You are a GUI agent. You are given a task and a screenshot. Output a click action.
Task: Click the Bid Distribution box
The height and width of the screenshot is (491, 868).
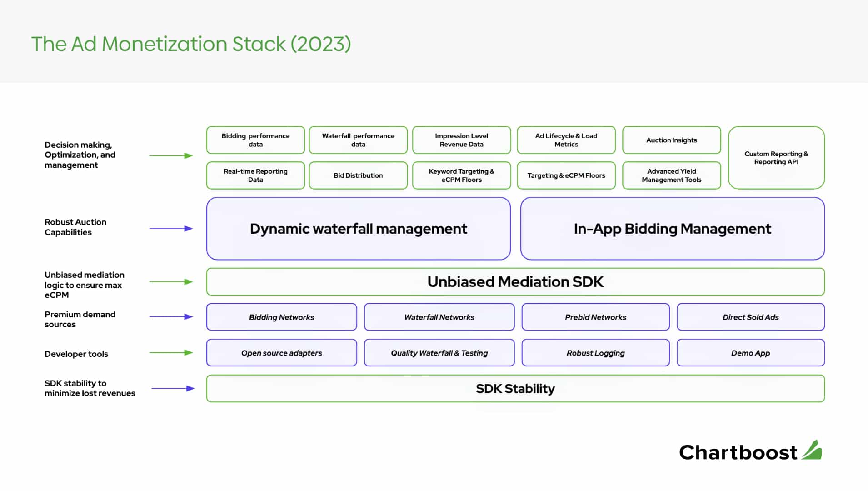click(x=358, y=175)
